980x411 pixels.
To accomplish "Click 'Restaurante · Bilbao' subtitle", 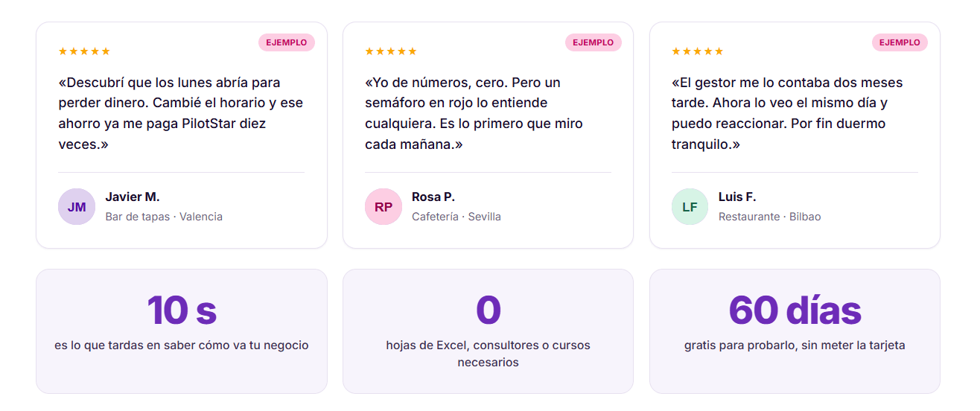I will click(x=769, y=217).
